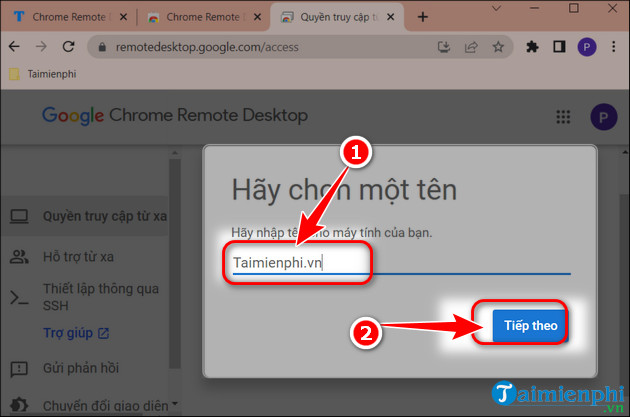Maximize the browser window

573,8
